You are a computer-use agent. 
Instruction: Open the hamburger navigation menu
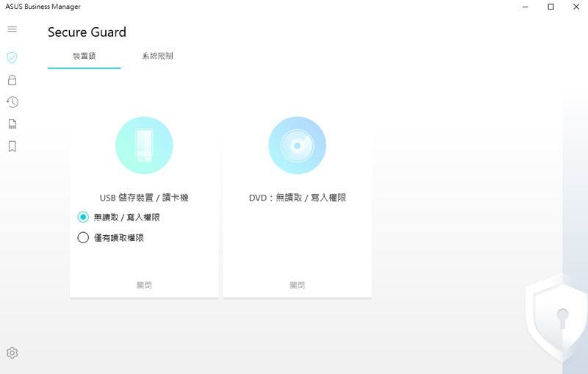[12, 29]
